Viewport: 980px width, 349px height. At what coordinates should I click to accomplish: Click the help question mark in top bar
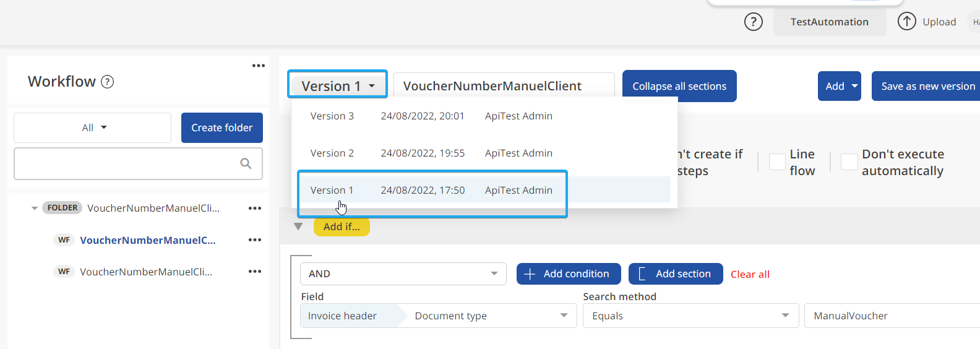(753, 22)
